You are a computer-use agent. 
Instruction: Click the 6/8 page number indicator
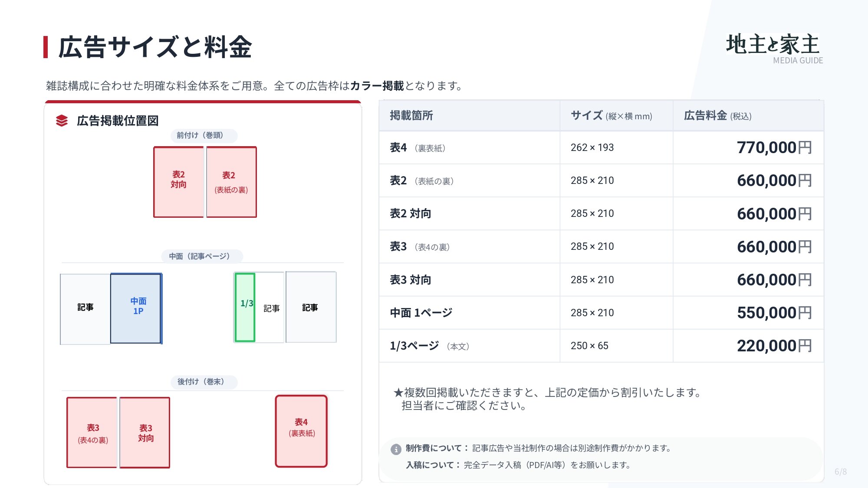click(x=840, y=472)
